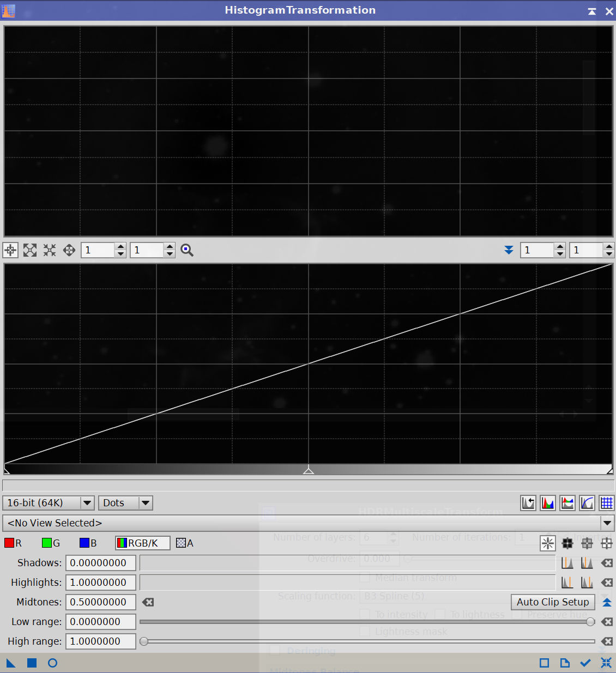Screen dimensions: 616x673
Task: Decrease the last right zoom spin box value
Action: 609,254
